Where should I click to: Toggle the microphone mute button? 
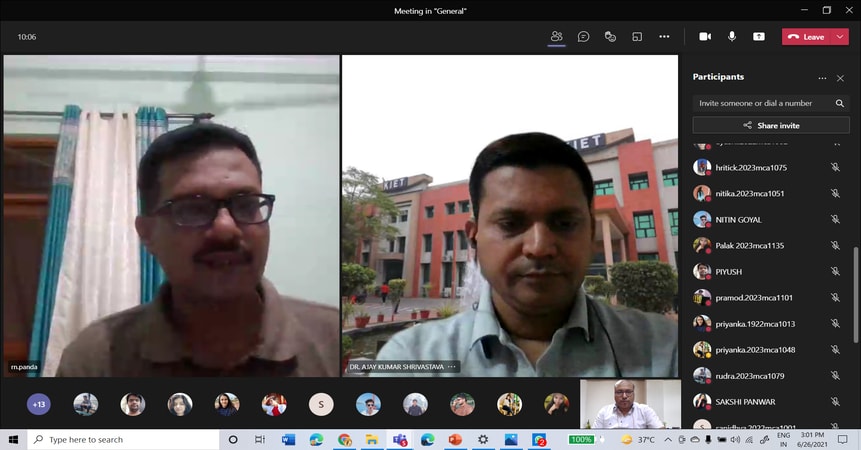[732, 37]
